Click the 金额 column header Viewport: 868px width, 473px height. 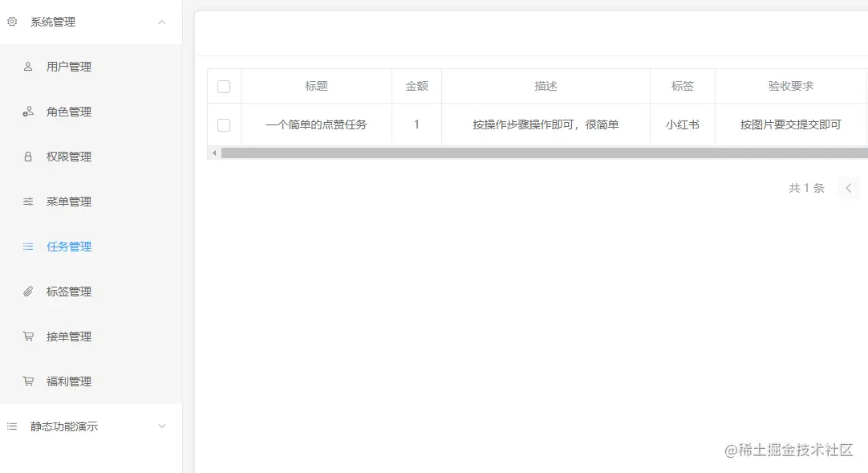(x=417, y=86)
